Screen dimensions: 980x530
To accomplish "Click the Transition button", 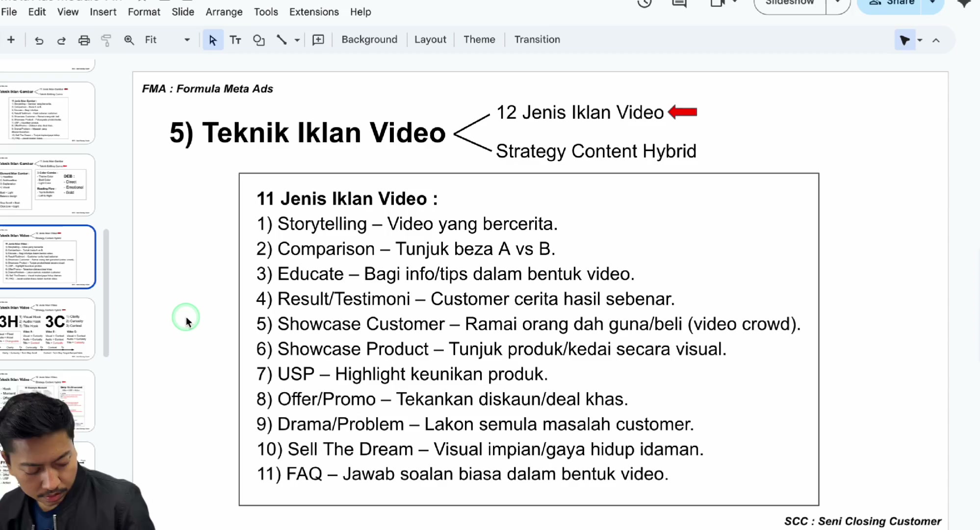I will click(537, 40).
